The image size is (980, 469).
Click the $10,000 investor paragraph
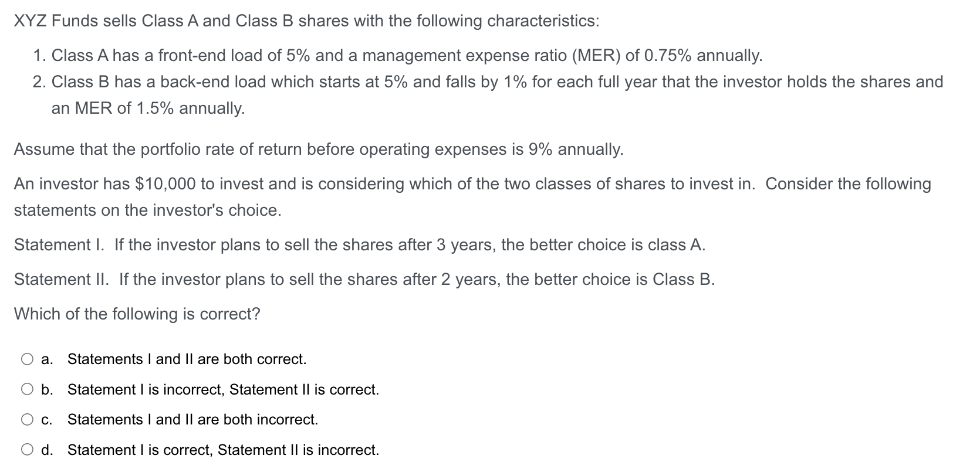coord(472,183)
